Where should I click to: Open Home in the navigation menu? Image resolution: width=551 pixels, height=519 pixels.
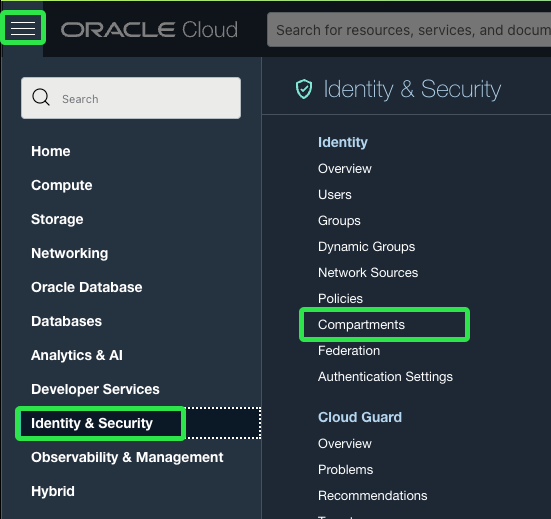click(51, 151)
